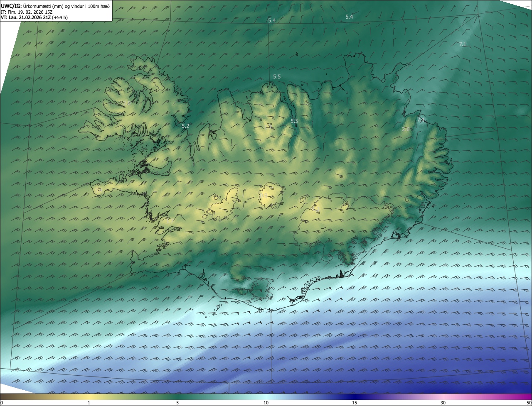Click the faint 0.9 value on the central glacier
Screen dimensions: 532x406
[x=264, y=195]
